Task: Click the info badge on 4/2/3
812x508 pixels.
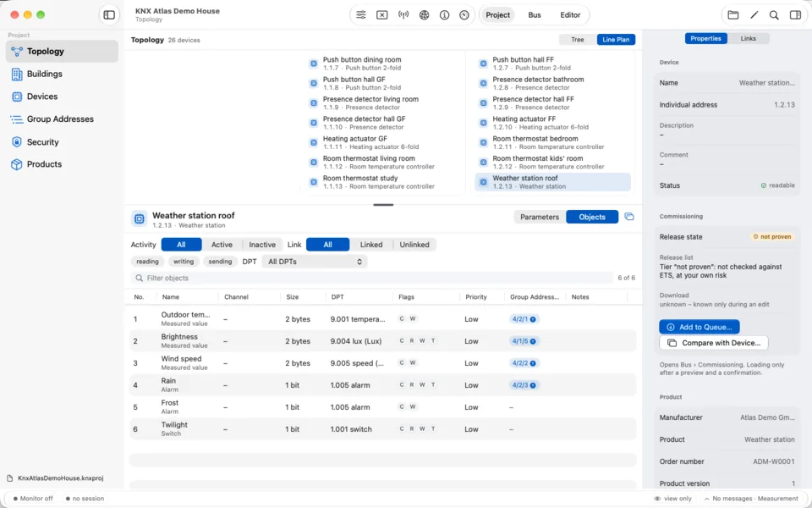Action: (533, 385)
